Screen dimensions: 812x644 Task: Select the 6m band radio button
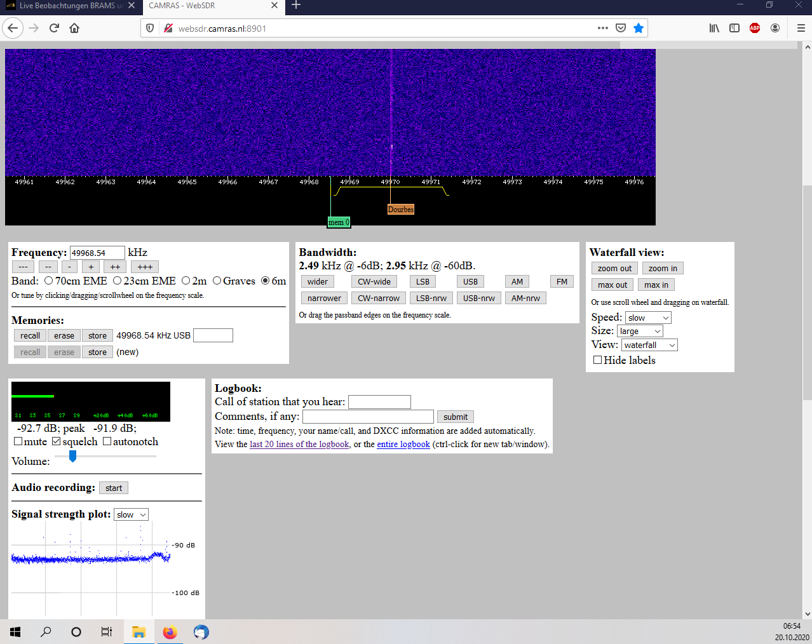[265, 281]
